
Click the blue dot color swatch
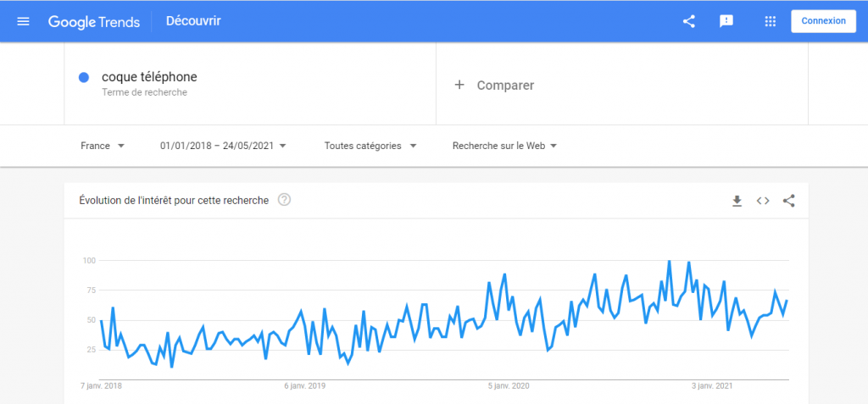(x=85, y=78)
